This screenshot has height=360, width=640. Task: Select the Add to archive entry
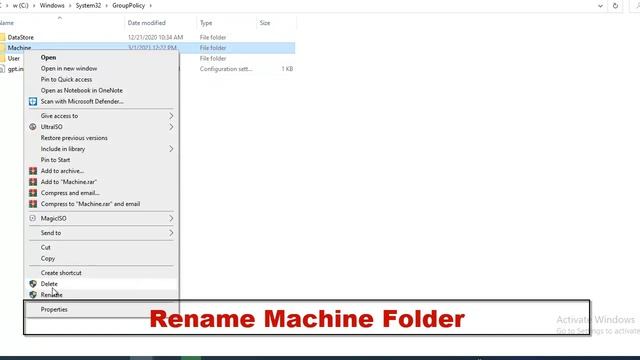click(x=62, y=171)
